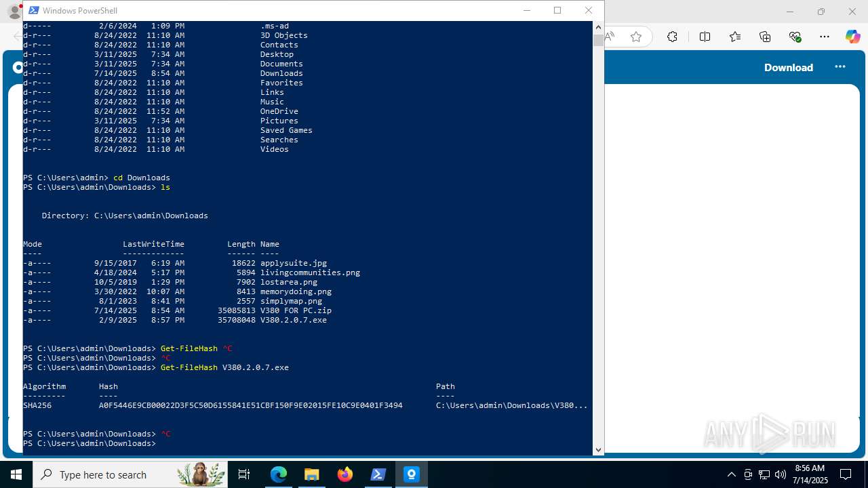Click the Hash column header
Viewport: 868px width, 488px height.
pos(108,386)
